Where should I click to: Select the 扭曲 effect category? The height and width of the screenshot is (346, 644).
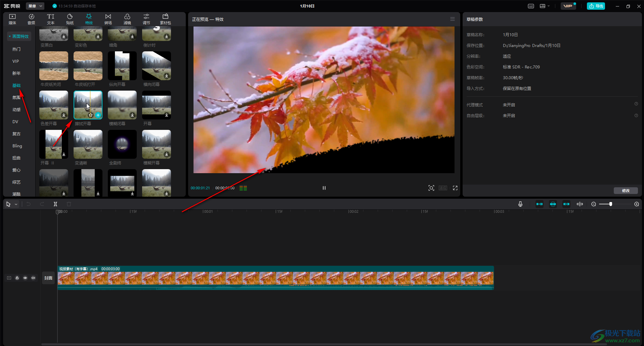(x=16, y=158)
